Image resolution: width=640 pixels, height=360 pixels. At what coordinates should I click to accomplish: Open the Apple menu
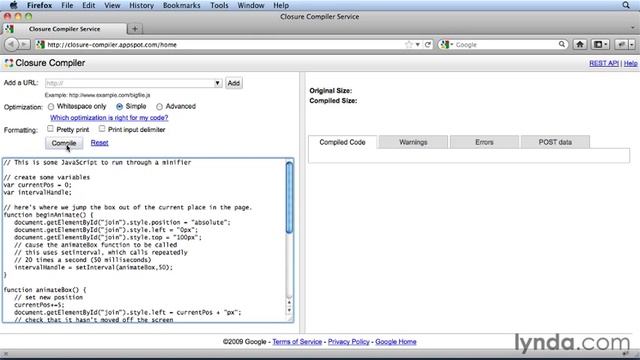point(13,5)
